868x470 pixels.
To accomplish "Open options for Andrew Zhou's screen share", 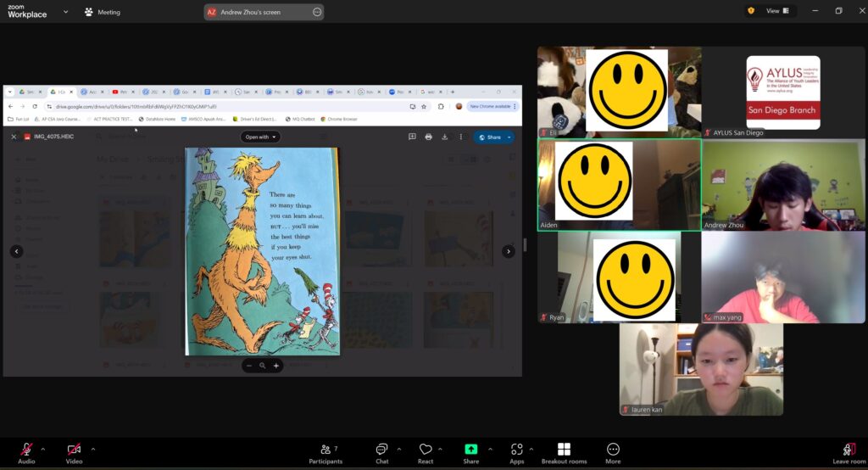I will (x=317, y=12).
